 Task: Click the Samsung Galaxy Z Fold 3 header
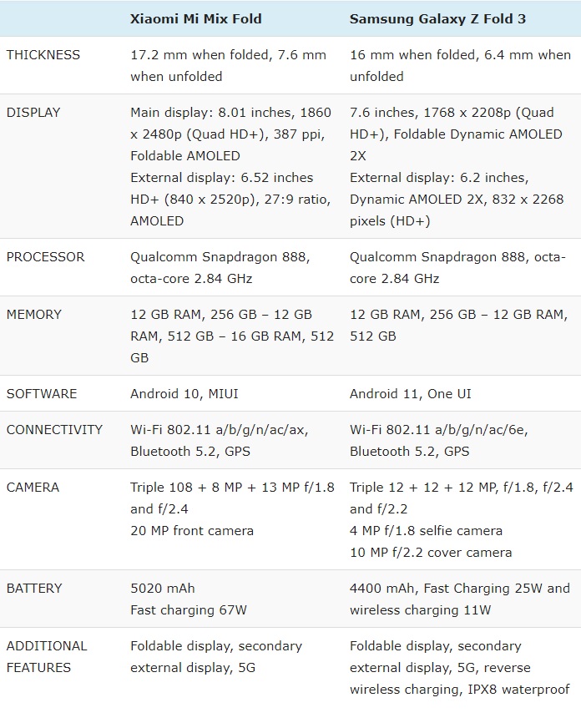tap(437, 18)
